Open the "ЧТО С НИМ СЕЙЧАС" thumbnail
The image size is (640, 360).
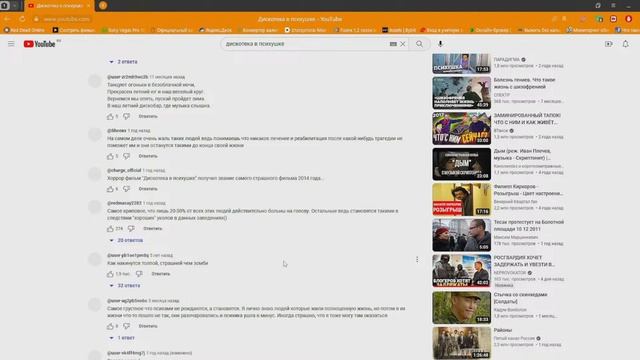pos(462,129)
